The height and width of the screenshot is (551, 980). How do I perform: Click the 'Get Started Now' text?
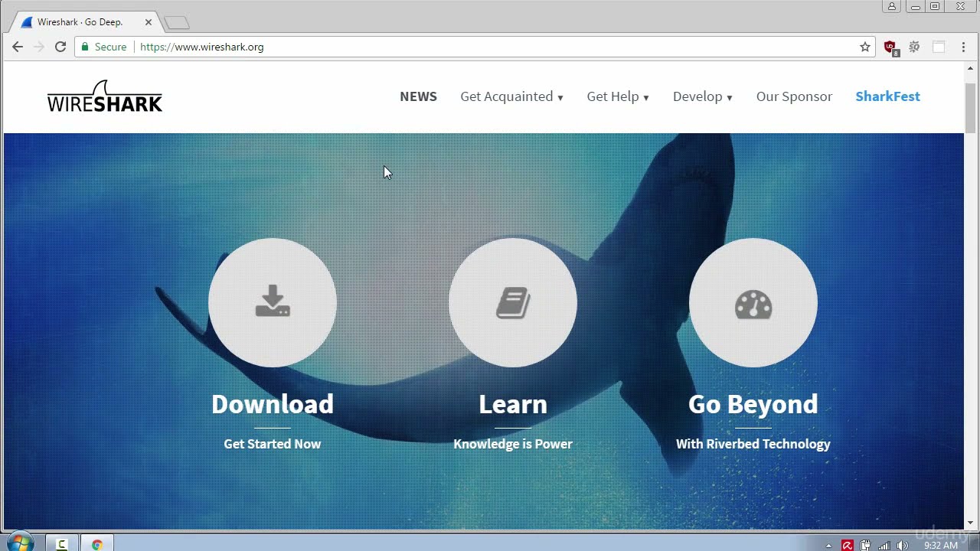click(273, 444)
